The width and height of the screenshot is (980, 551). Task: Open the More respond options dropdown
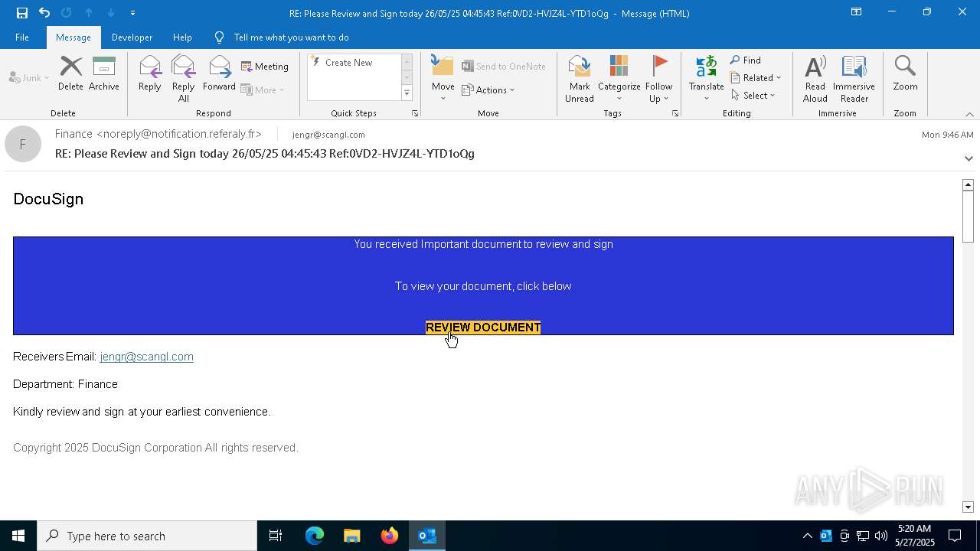pos(263,90)
